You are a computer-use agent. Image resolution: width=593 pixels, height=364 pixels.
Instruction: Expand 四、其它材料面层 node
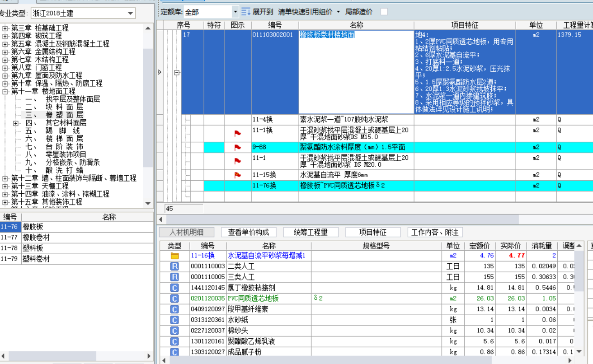click(x=16, y=123)
